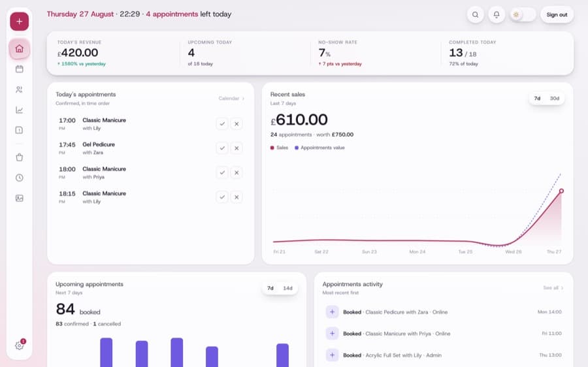The height and width of the screenshot is (367, 588).
Task: Confirm the 18:00 Classic Manicure with Priya
Action: [222, 173]
